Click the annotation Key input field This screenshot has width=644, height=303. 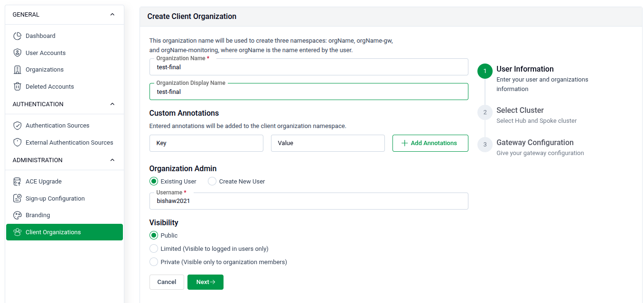pos(206,143)
